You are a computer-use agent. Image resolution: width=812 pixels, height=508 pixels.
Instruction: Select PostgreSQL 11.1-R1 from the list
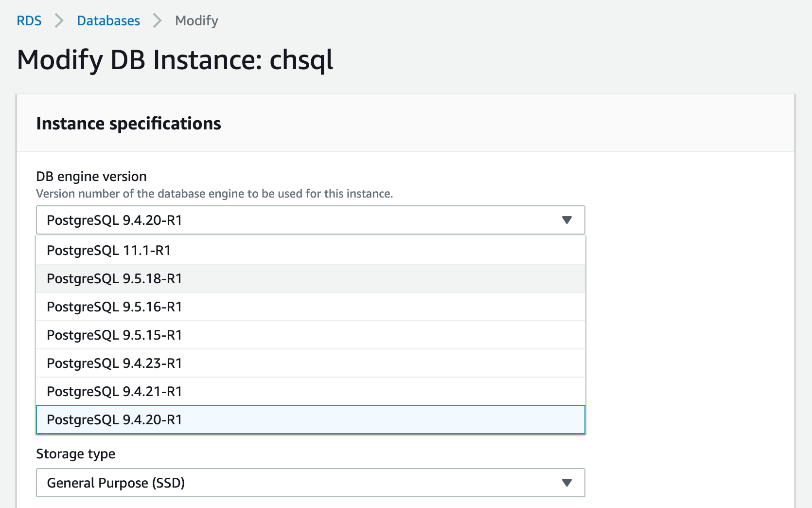[x=109, y=251]
